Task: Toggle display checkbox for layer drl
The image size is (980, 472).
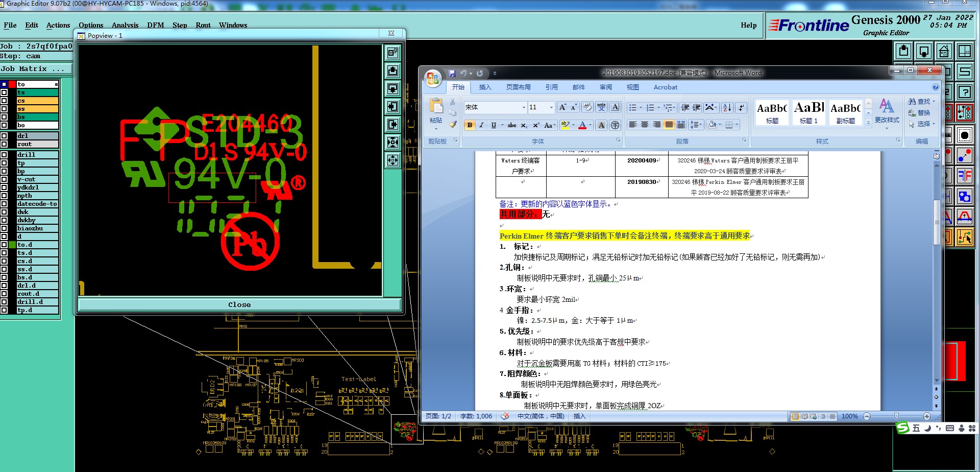Action: [x=4, y=136]
